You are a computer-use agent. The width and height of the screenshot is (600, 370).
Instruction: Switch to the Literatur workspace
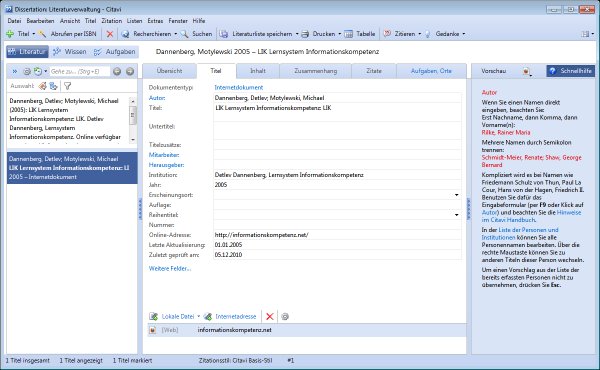coord(27,52)
